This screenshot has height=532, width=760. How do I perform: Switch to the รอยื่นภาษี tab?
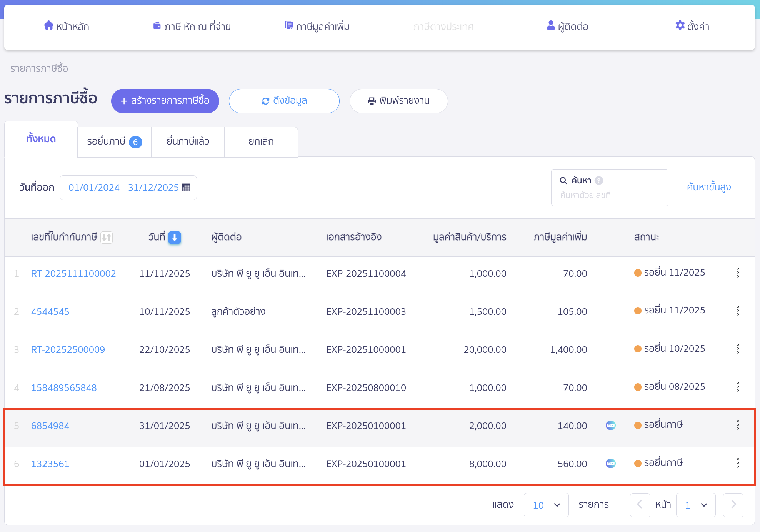pos(114,142)
